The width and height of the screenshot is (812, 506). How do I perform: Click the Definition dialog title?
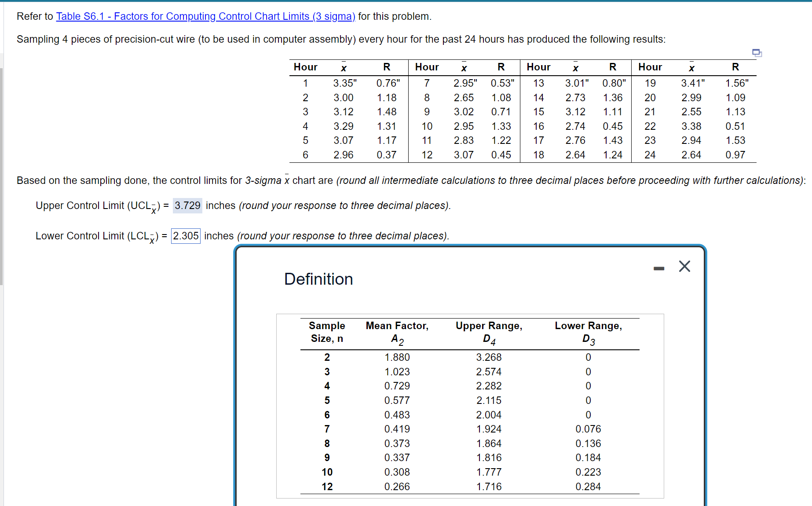pos(318,279)
